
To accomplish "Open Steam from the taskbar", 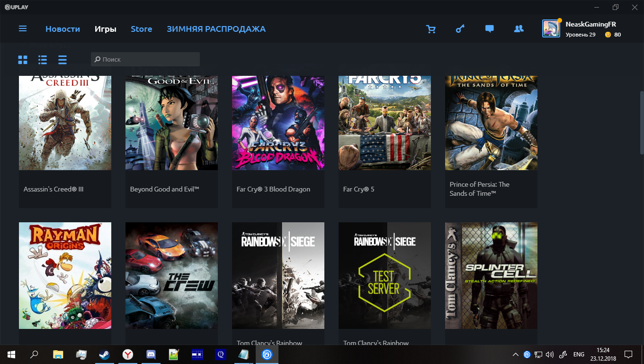I will pos(104,354).
